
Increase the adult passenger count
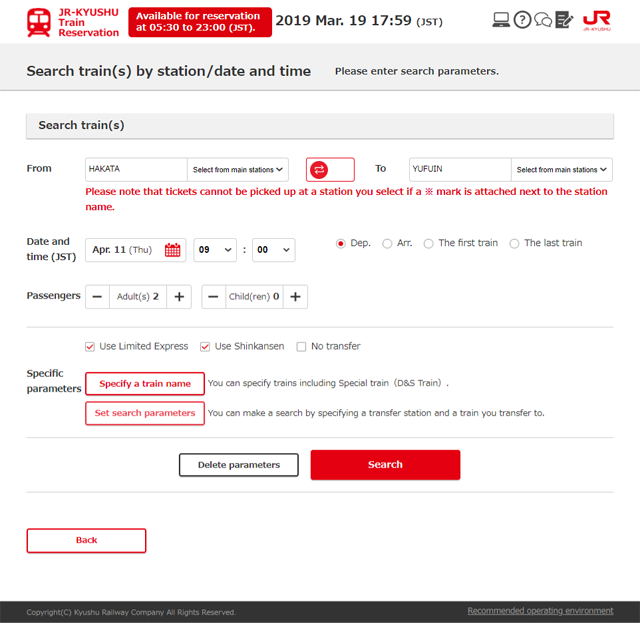tap(179, 297)
